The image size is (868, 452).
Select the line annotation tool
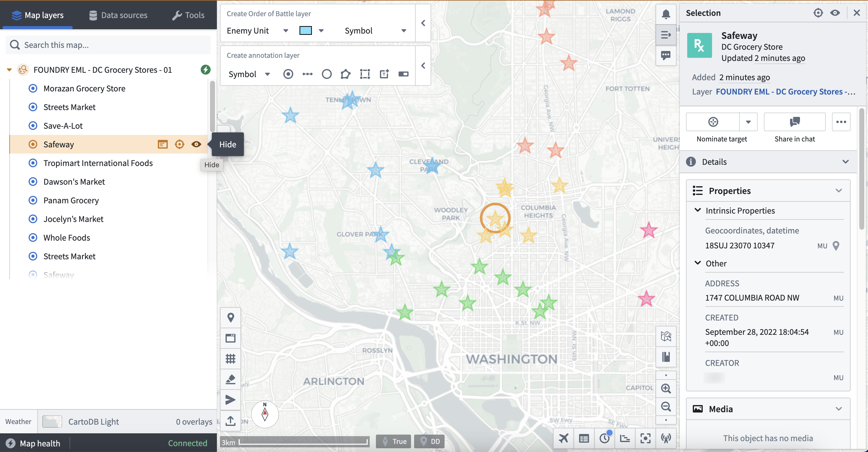(307, 74)
